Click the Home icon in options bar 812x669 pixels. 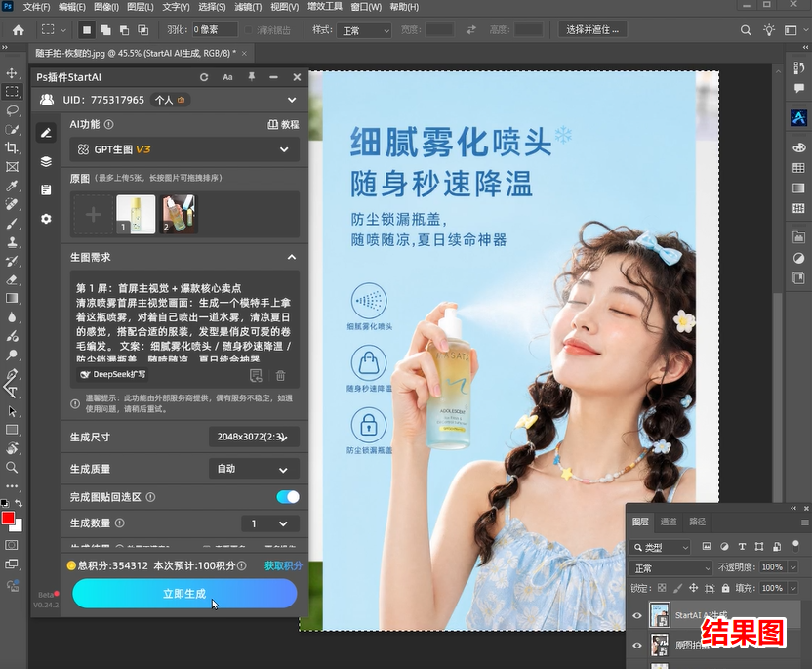19,30
